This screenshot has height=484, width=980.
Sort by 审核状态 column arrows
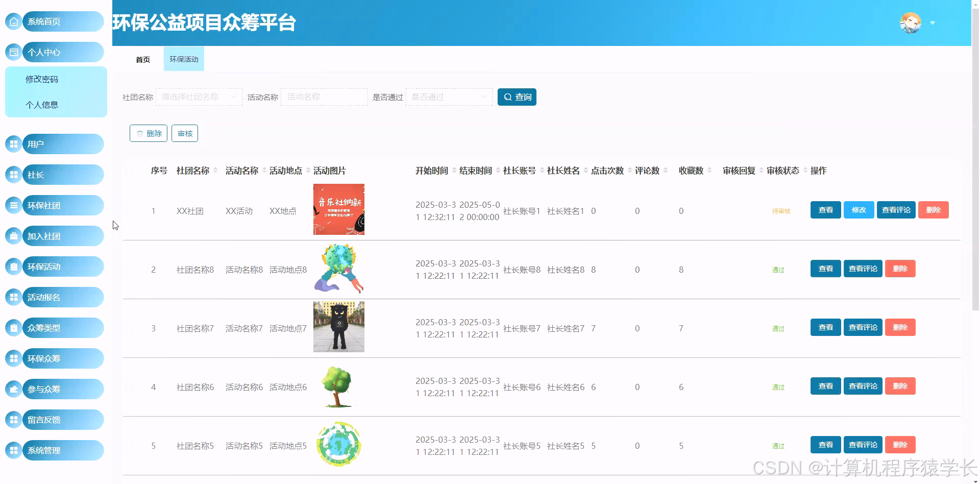tap(805, 171)
